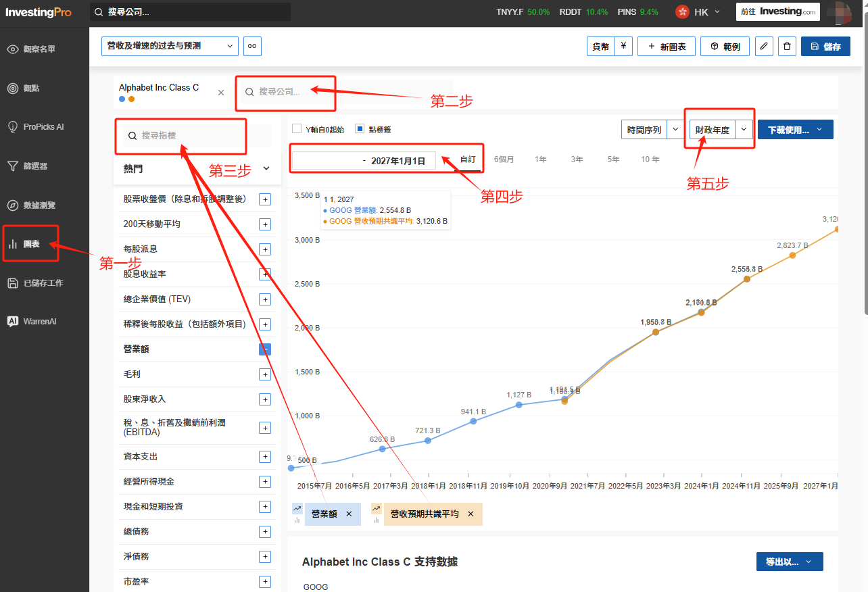Select the 5年 time range
This screenshot has height=592, width=868.
tap(613, 159)
